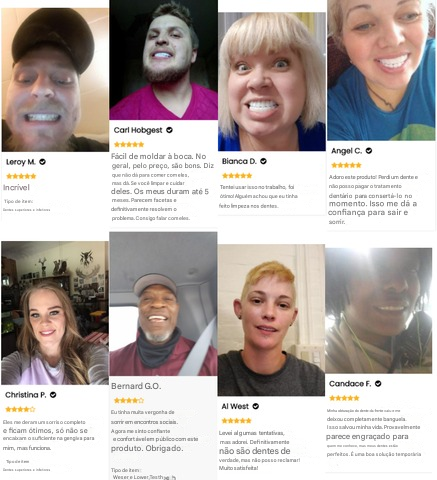This screenshot has height=480, width=437.
Task: Click reviewer name Candace F.
Action: click(x=350, y=384)
